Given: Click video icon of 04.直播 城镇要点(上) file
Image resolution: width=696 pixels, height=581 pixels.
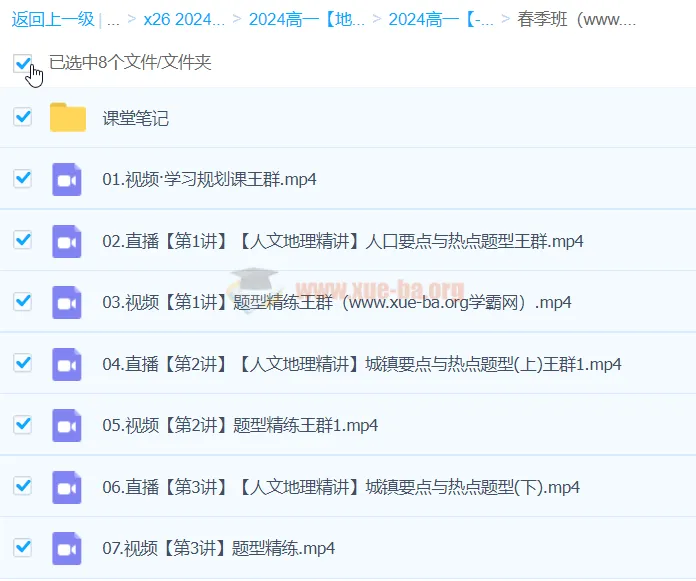Looking at the screenshot, I should tap(67, 364).
